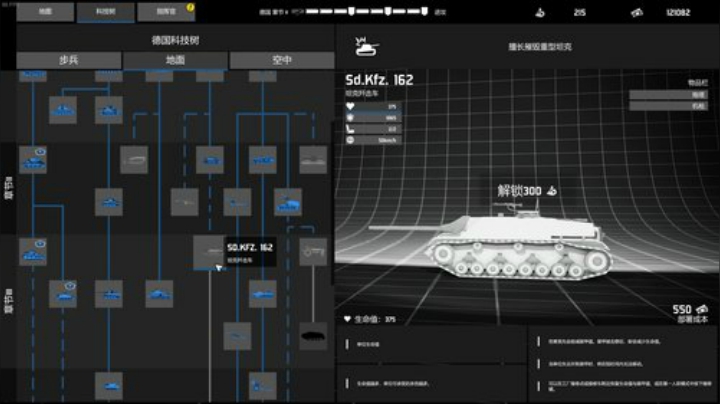Click the first shield marker on the chapter progress bar

[351, 11]
